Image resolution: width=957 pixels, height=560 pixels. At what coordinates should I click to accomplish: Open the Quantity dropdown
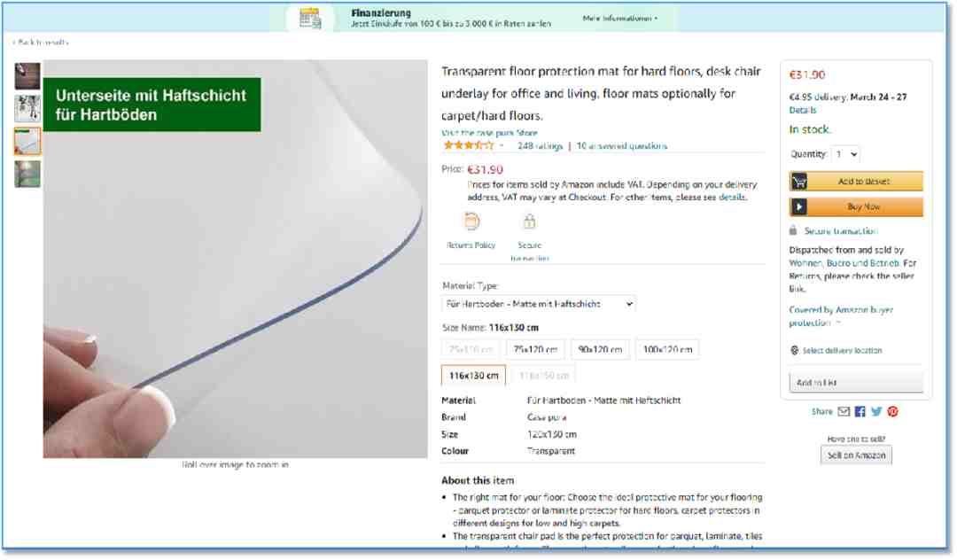tap(846, 154)
